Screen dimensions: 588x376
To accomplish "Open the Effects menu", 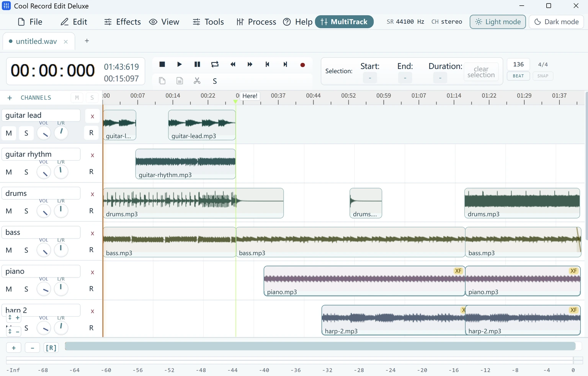I will pyautogui.click(x=122, y=22).
